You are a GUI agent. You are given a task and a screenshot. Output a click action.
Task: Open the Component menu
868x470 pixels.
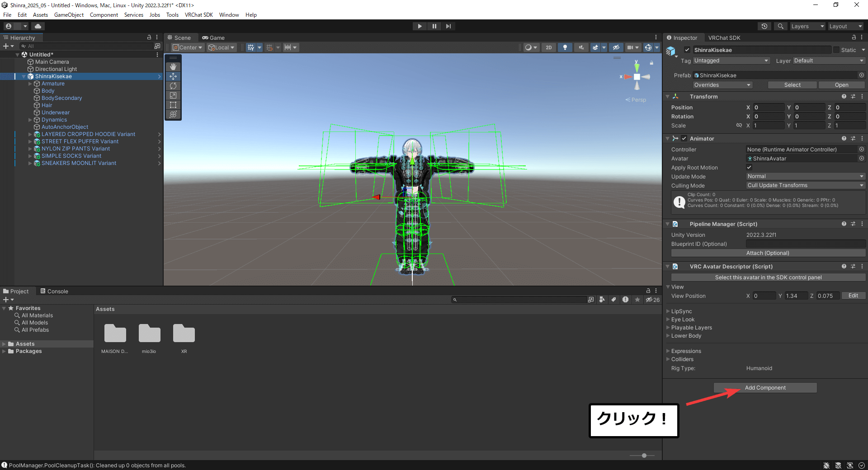point(104,15)
